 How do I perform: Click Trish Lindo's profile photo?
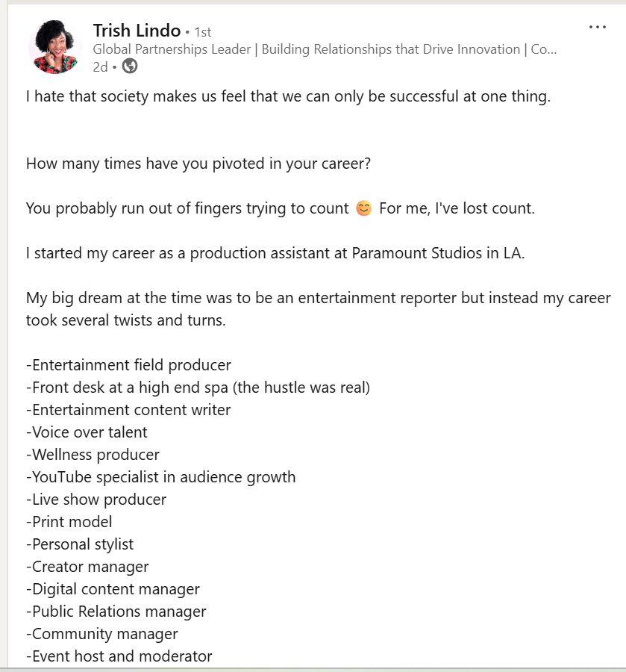coord(55,47)
